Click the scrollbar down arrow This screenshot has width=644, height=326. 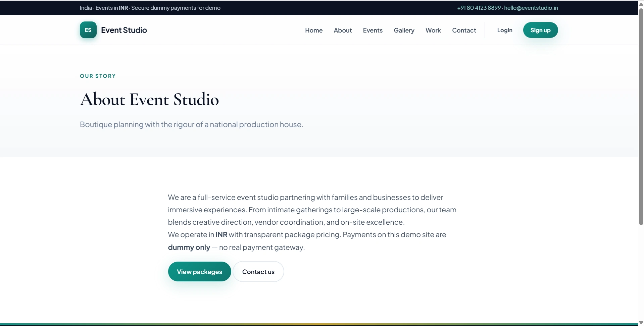(x=641, y=323)
